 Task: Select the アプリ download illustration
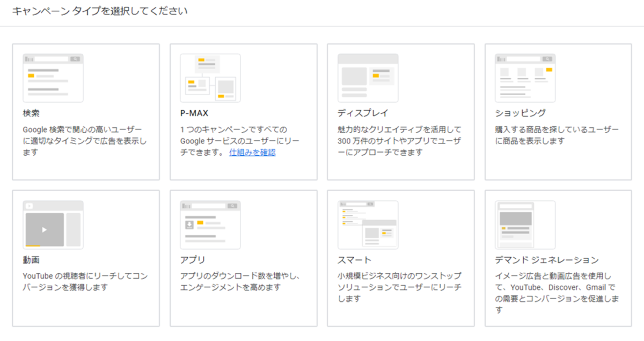[210, 224]
